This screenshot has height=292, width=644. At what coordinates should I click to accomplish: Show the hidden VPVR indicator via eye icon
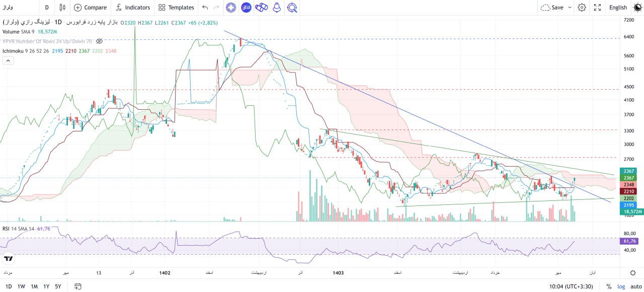pos(99,41)
